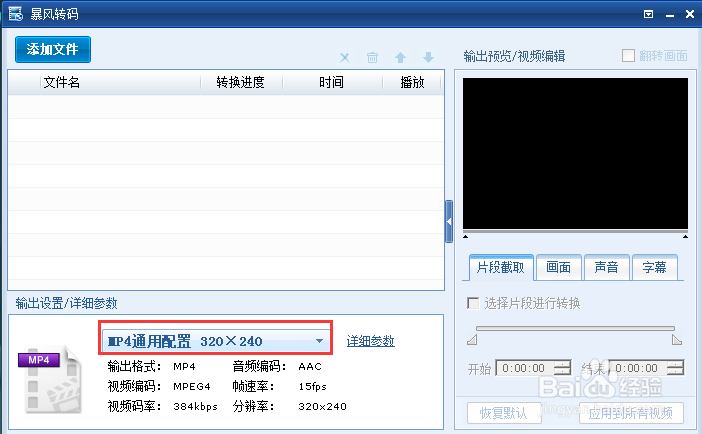Click the 应用到所有视频 button
The image size is (702, 434).
pyautogui.click(x=631, y=413)
